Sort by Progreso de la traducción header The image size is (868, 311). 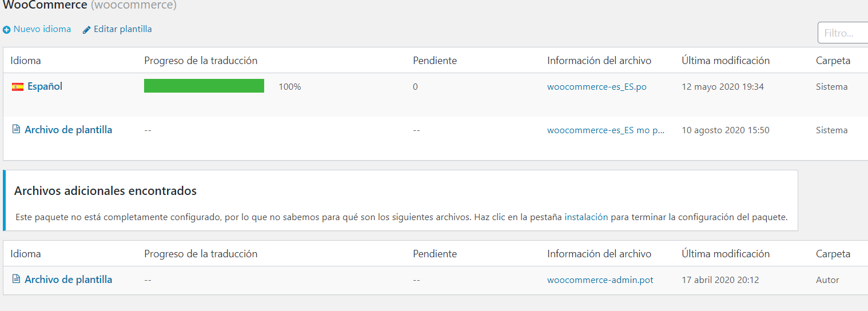tap(201, 61)
